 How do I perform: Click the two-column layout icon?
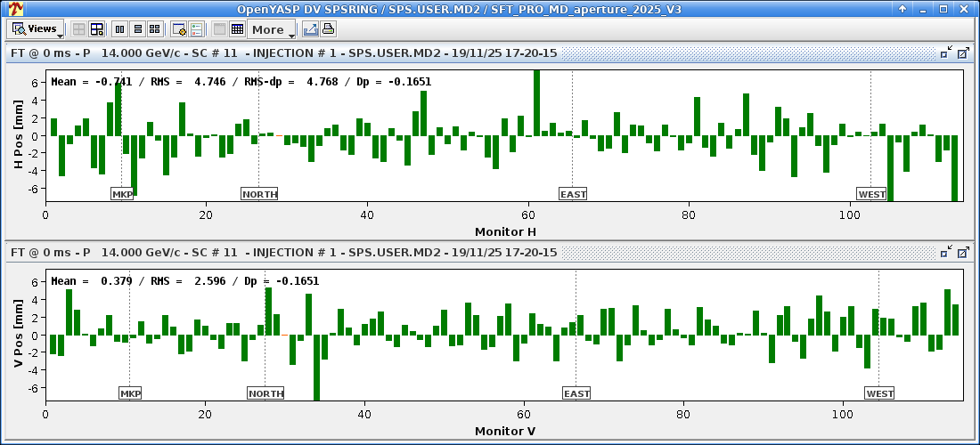pyautogui.click(x=120, y=29)
